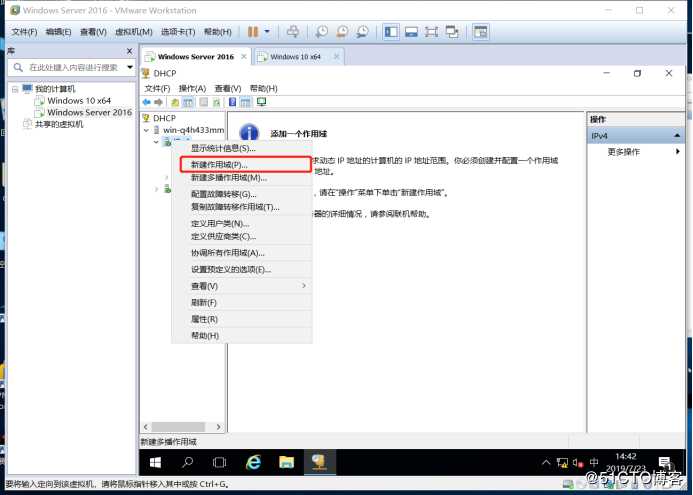The image size is (693, 495).
Task: Open VMware 查看(V) menu
Action: tap(93, 32)
